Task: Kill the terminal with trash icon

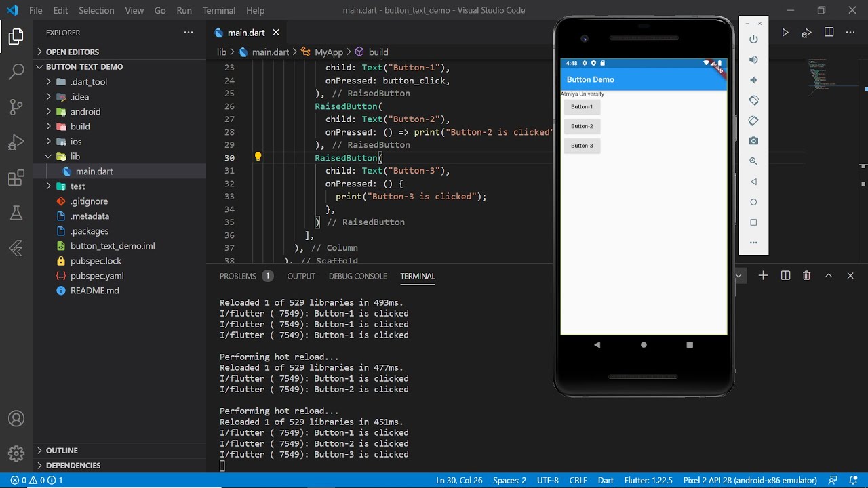Action: 806,275
